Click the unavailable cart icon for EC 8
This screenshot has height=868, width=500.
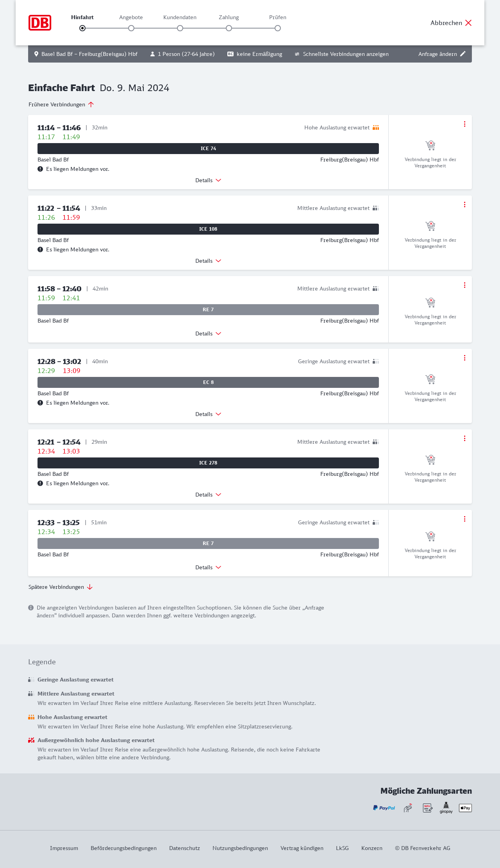(x=430, y=379)
